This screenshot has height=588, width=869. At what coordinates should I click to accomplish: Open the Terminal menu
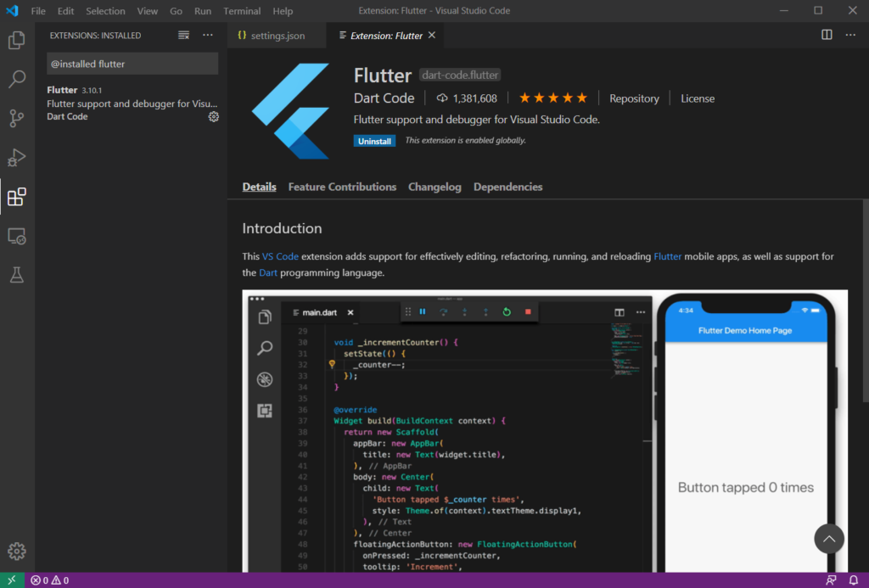point(242,10)
